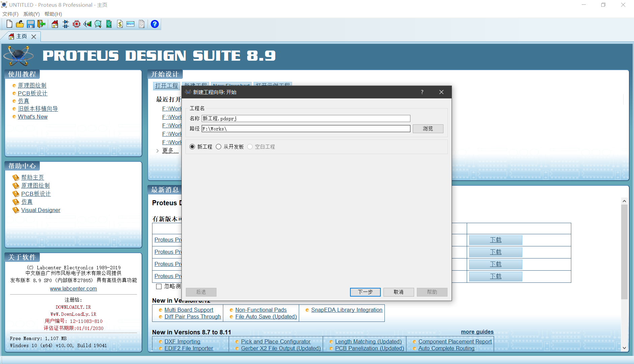This screenshot has height=364, width=634.
Task: Open Gerber Viewer magnifier icon
Action: coord(98,24)
